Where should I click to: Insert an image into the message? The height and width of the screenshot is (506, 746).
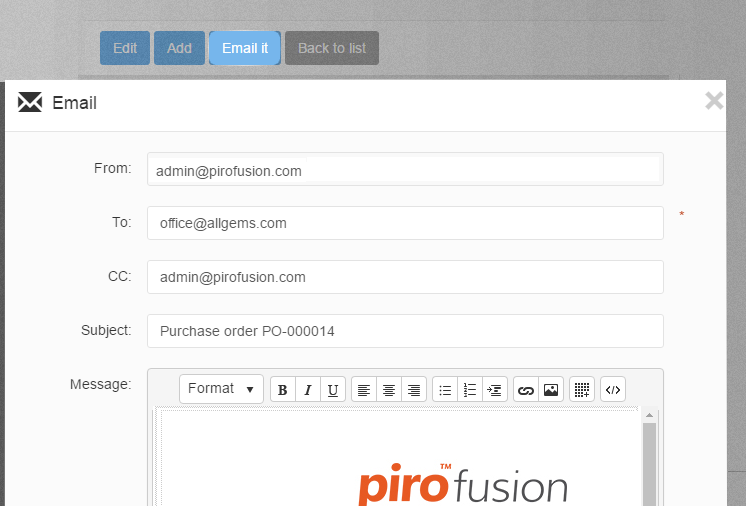click(551, 389)
